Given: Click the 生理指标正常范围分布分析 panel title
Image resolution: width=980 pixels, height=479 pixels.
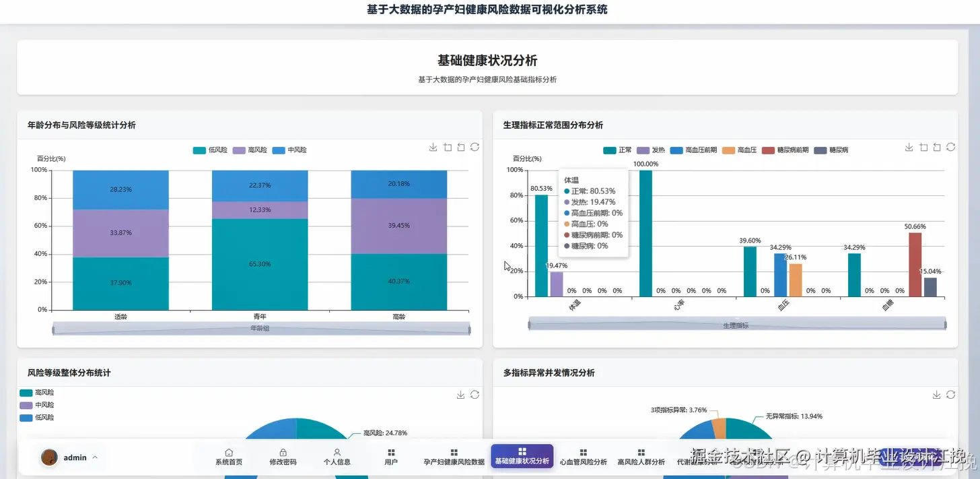Looking at the screenshot, I should [553, 125].
